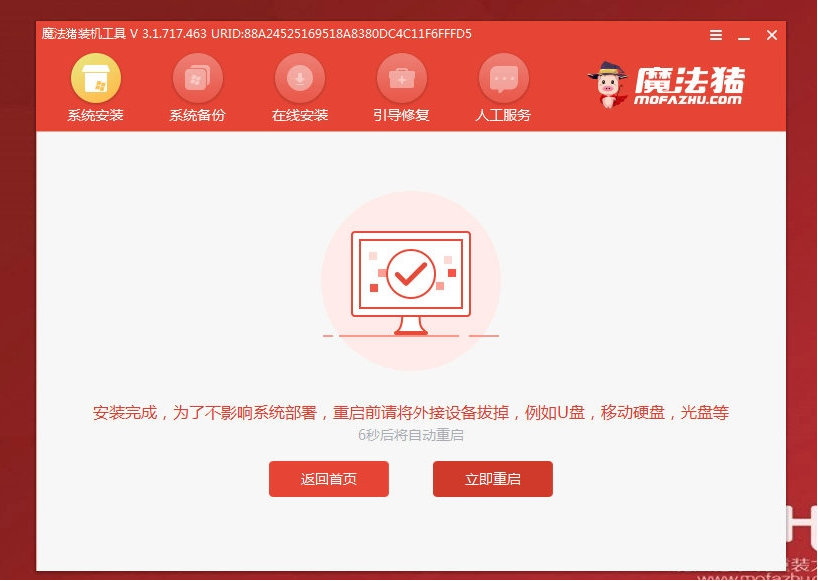Minimize the 魔法猪装机工具 window

[744, 35]
